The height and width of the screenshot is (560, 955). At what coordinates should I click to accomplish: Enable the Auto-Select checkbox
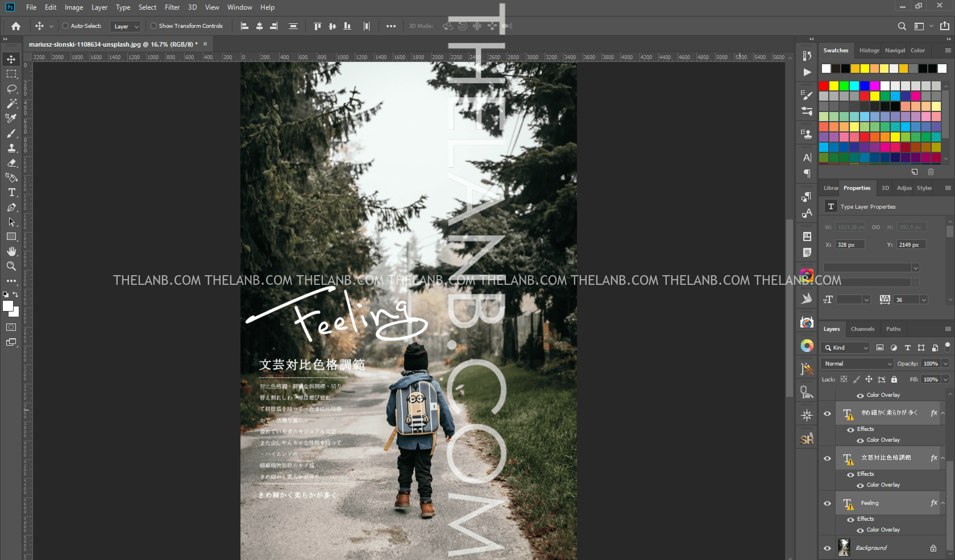tap(65, 26)
